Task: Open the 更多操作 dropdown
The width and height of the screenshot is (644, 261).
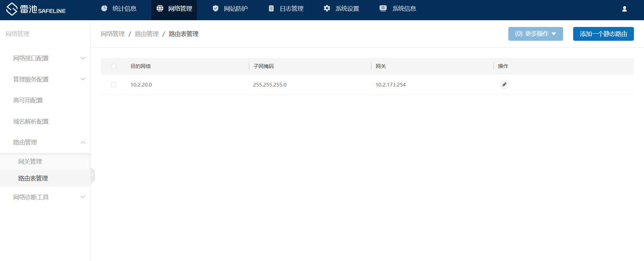Action: point(535,34)
